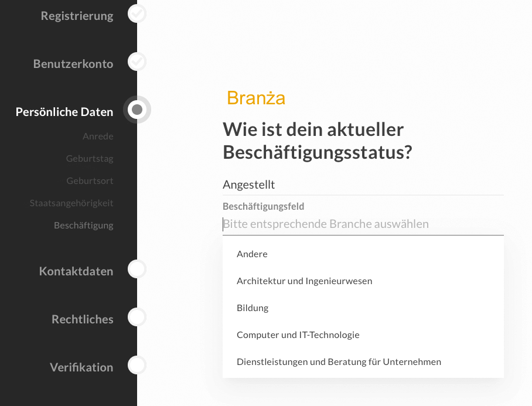Open the Rechtliches step
The width and height of the screenshot is (532, 406).
[x=83, y=319]
